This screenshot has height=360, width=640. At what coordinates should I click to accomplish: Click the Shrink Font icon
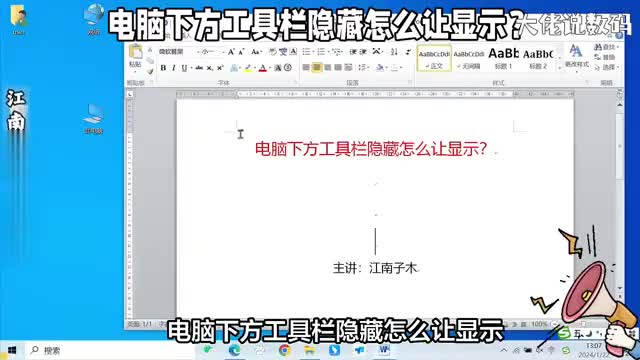[x=241, y=52]
